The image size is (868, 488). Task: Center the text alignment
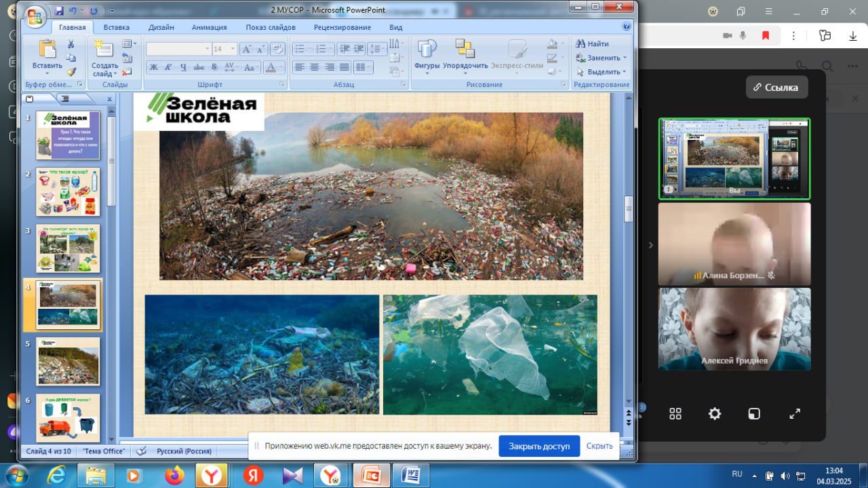click(314, 67)
